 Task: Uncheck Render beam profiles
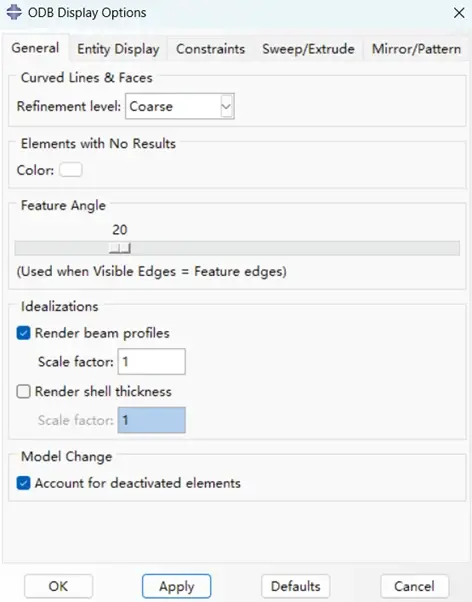pos(23,333)
